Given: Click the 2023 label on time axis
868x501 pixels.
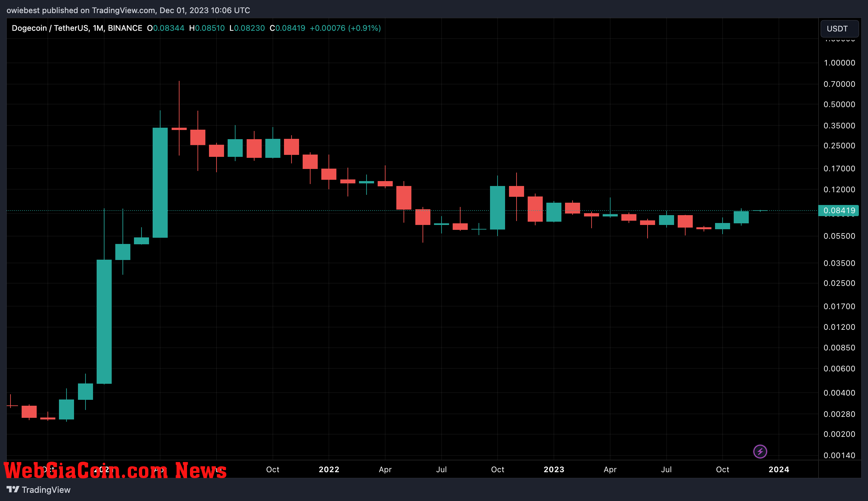Looking at the screenshot, I should point(554,469).
